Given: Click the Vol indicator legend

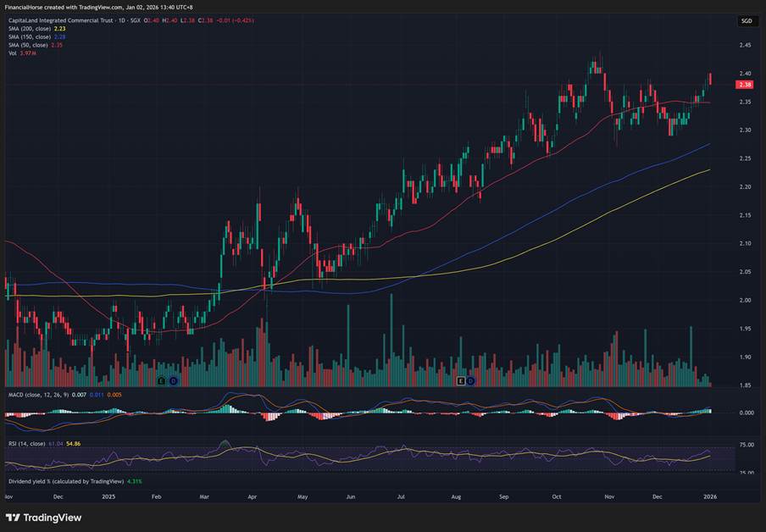Looking at the screenshot, I should coord(13,53).
